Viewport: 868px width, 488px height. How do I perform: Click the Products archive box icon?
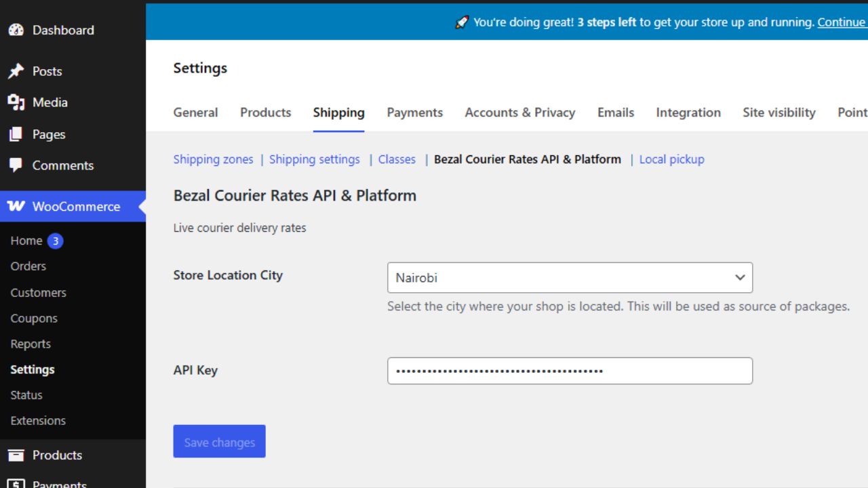coord(16,455)
